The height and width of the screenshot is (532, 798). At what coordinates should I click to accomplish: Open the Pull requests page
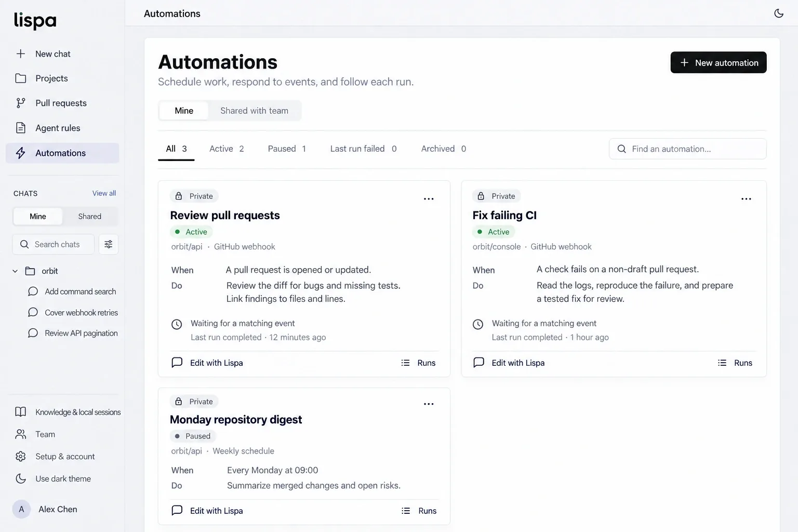click(x=62, y=103)
